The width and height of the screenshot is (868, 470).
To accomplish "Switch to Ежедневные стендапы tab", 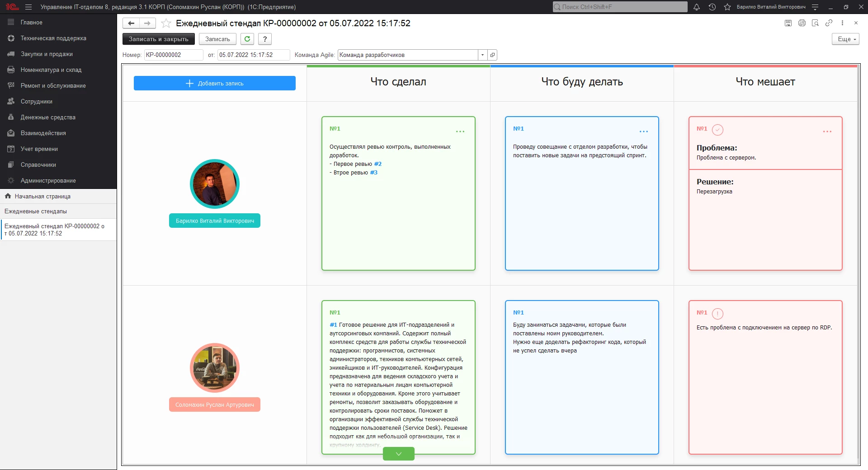I will 36,211.
